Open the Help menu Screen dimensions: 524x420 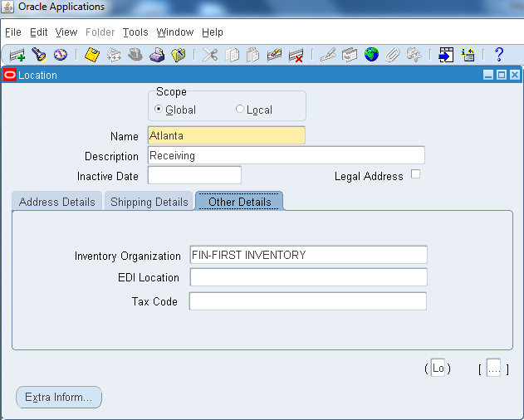point(213,32)
